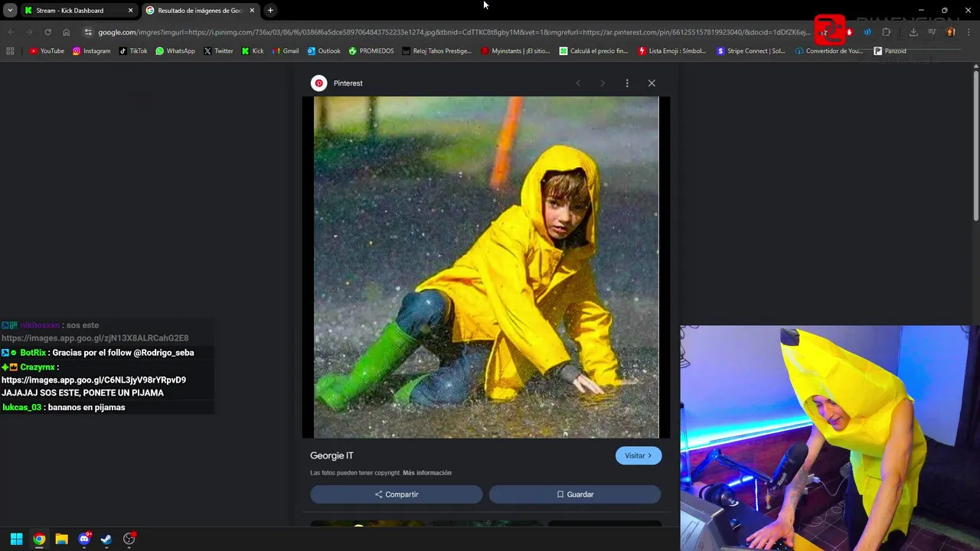Open the Convertidor de YouTube bookmark
The height and width of the screenshot is (551, 980).
click(x=828, y=51)
